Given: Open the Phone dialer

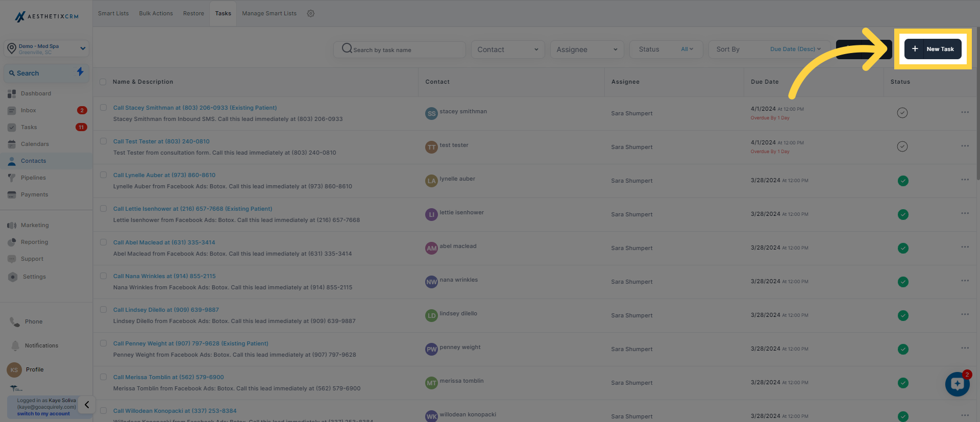Looking at the screenshot, I should [x=26, y=321].
